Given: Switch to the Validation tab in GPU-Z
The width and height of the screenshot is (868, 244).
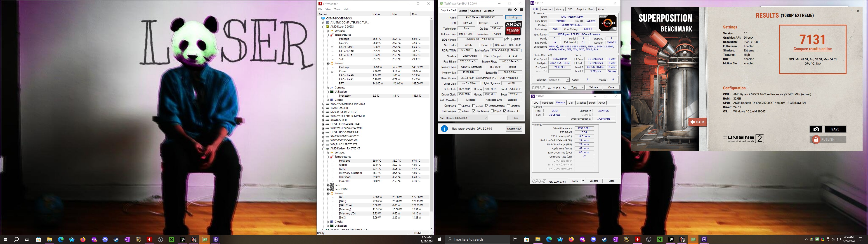Looking at the screenshot, I should click(x=488, y=11).
